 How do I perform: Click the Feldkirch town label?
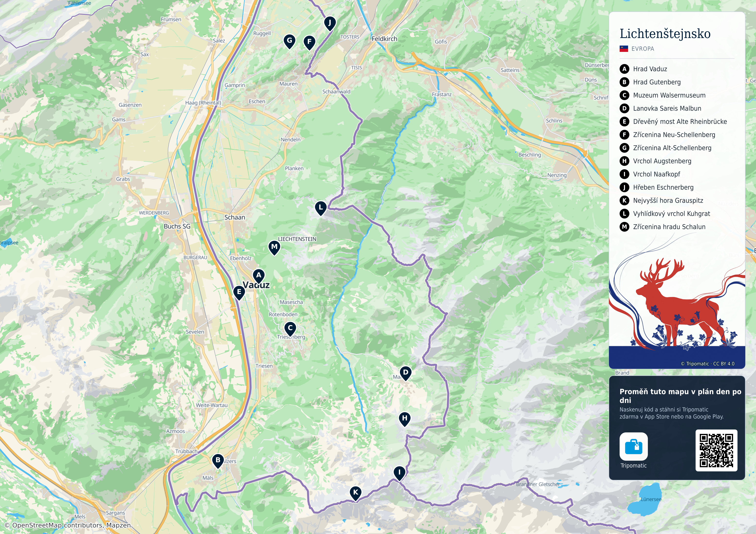tap(384, 39)
